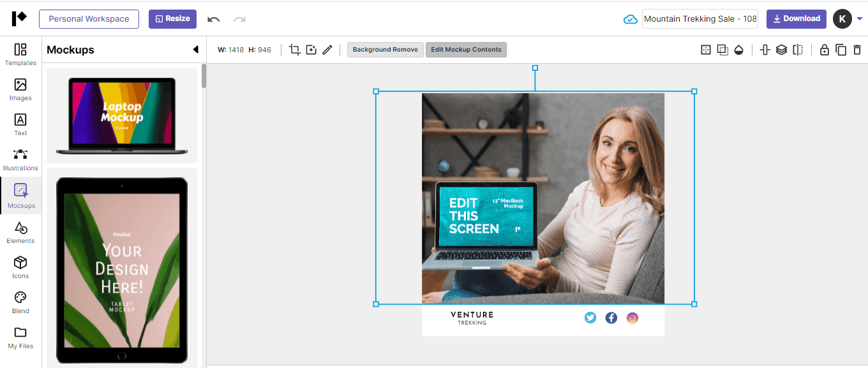This screenshot has height=368, width=868.
Task: Open the Mockups sidebar panel
Action: [x=21, y=196]
